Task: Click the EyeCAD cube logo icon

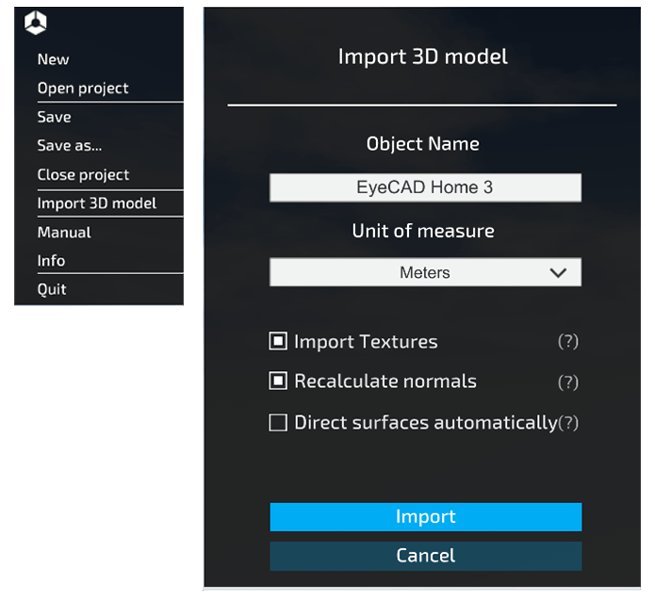Action: click(x=35, y=23)
